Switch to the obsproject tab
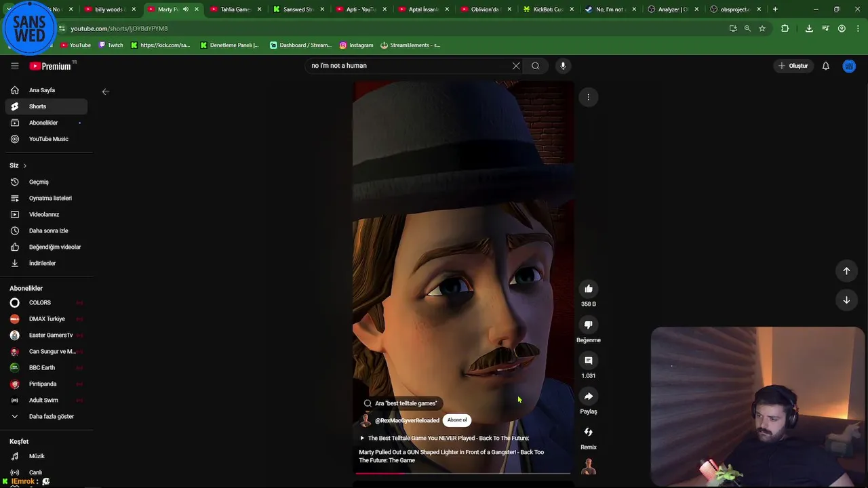The image size is (868, 488). pyautogui.click(x=735, y=9)
